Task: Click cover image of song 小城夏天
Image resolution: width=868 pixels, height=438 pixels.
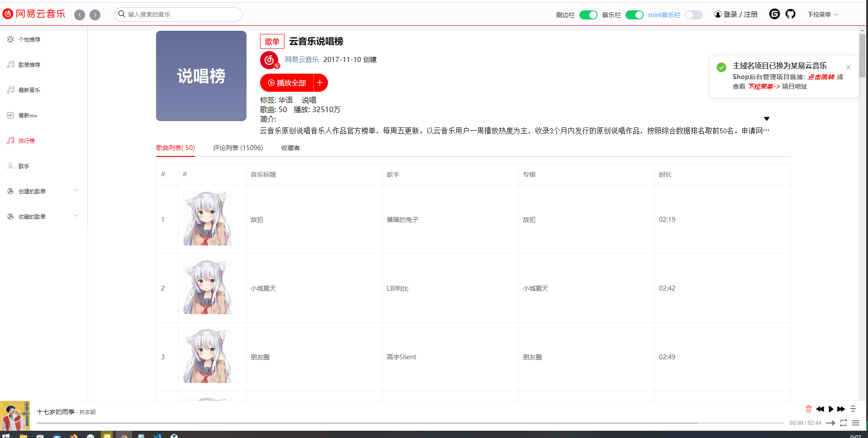Action: click(x=208, y=287)
